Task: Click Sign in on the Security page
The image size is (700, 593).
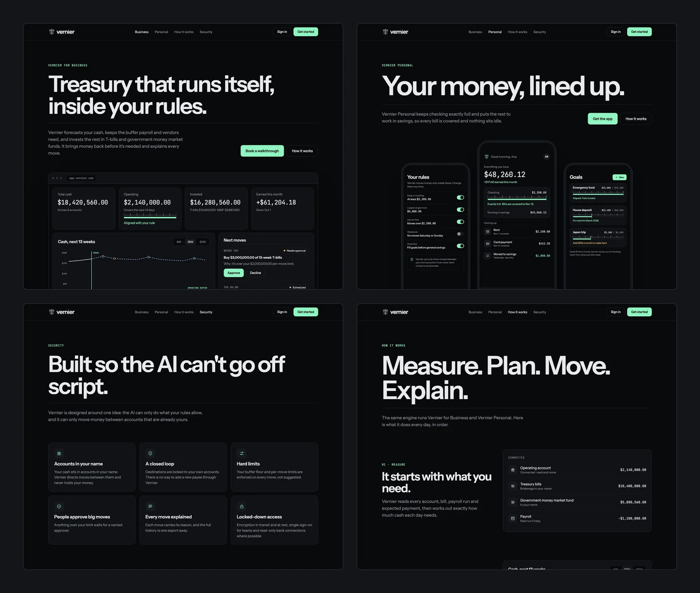Action: click(282, 312)
